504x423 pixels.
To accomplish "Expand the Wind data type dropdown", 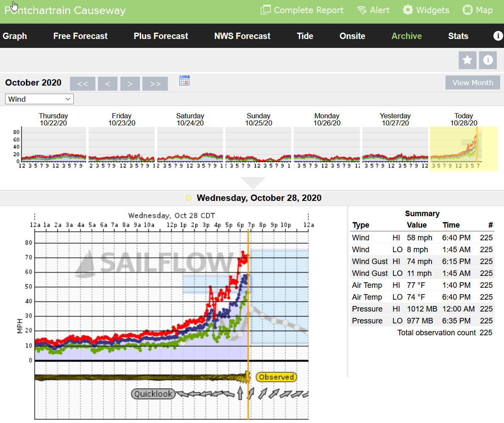I will click(39, 99).
